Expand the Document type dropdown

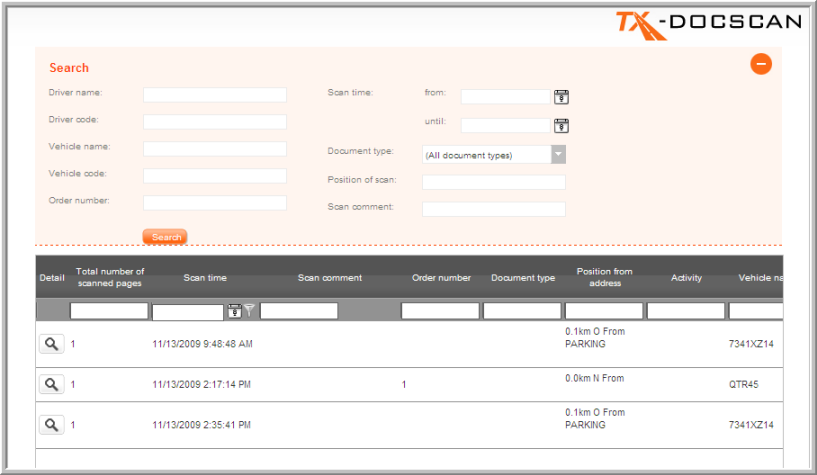coord(558,155)
